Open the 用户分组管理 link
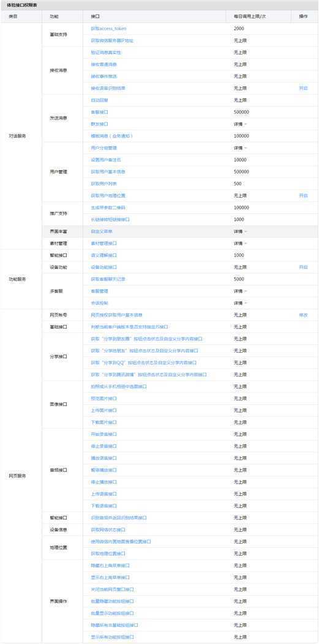Image resolution: width=319 pixels, height=644 pixels. point(103,148)
